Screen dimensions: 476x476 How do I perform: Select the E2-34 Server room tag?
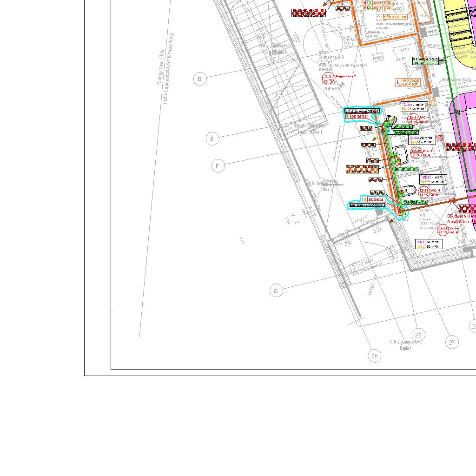pos(443,230)
